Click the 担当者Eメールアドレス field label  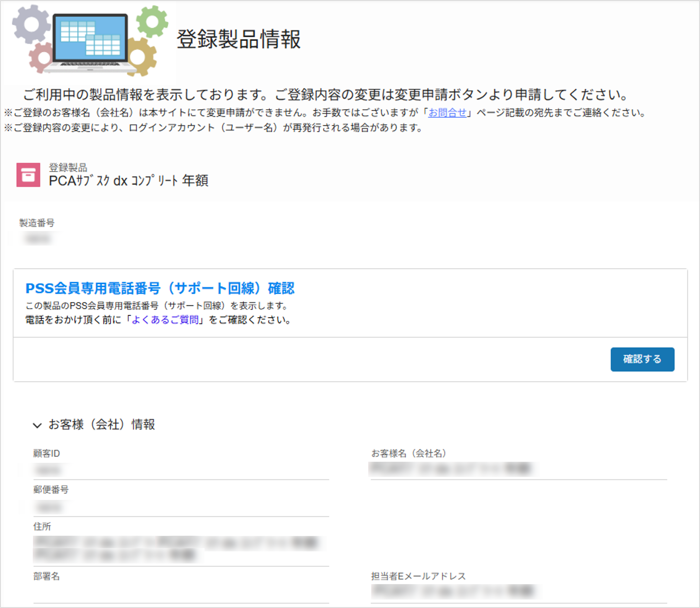[418, 576]
